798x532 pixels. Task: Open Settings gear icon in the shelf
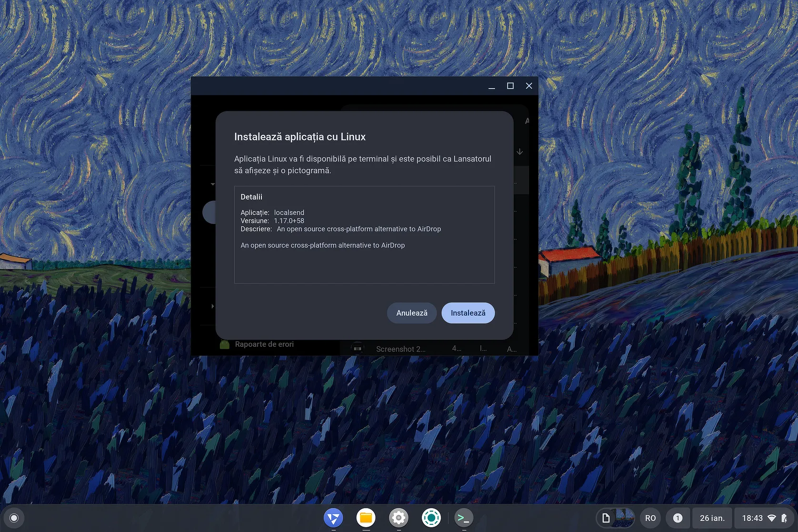(x=399, y=518)
